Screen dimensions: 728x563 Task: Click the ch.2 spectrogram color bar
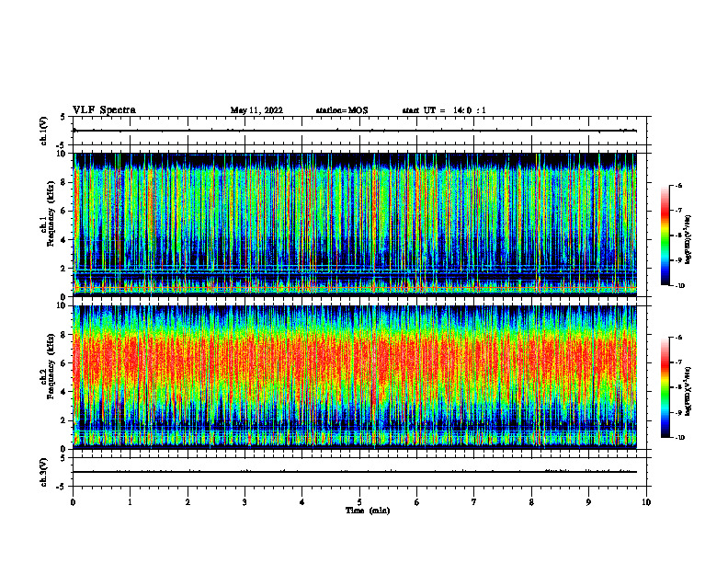(x=665, y=387)
